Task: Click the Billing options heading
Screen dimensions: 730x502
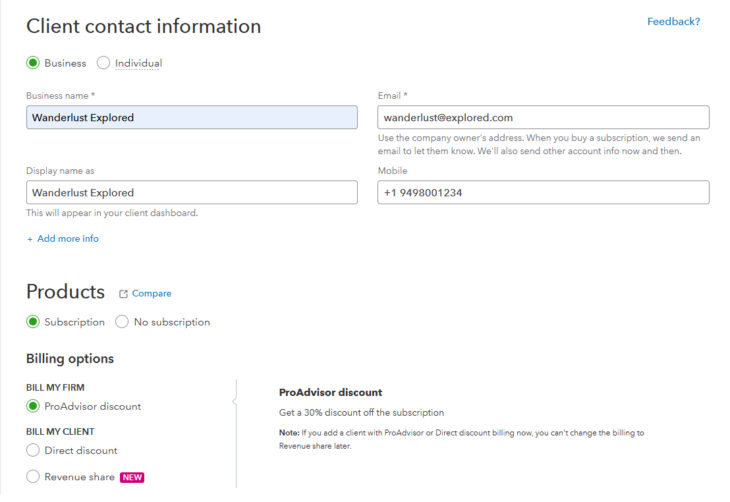Action: click(70, 358)
